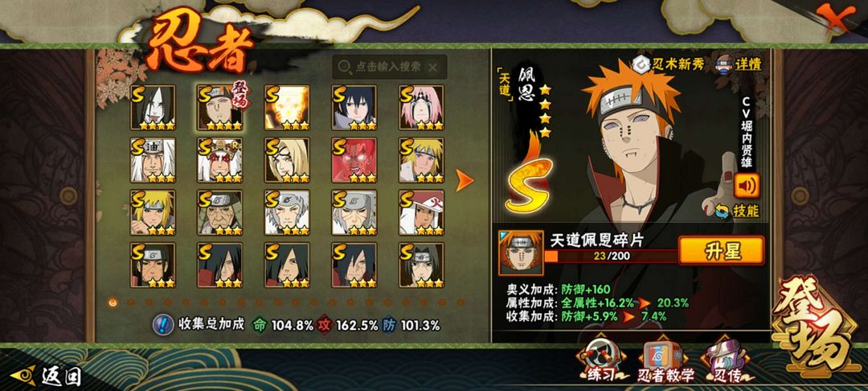Click the 返回 back button
This screenshot has height=391, width=868.
pyautogui.click(x=45, y=377)
